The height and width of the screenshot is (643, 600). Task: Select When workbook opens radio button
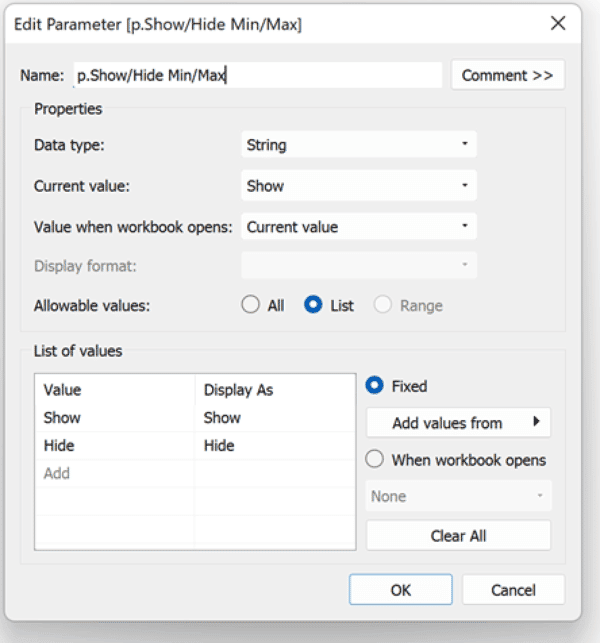(x=376, y=460)
